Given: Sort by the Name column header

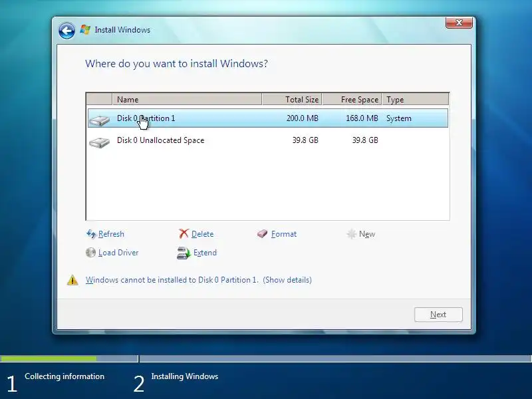Looking at the screenshot, I should pyautogui.click(x=187, y=99).
